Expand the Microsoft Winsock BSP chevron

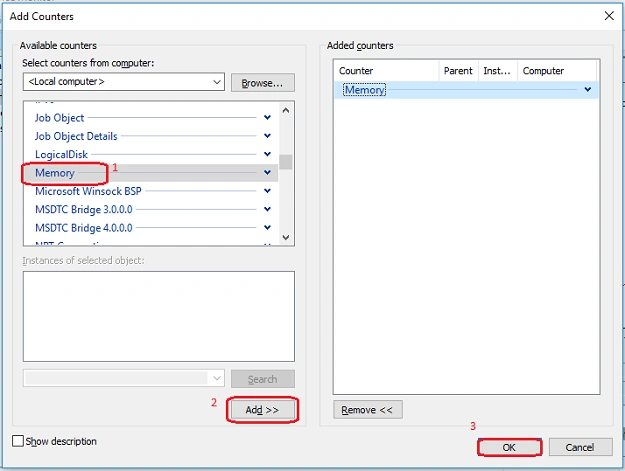point(267,191)
